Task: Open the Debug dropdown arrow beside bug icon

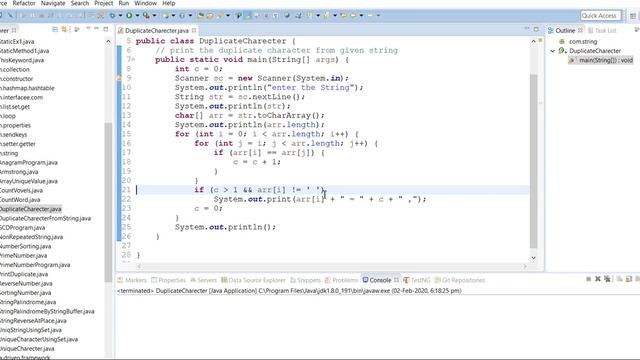Action: [120, 16]
